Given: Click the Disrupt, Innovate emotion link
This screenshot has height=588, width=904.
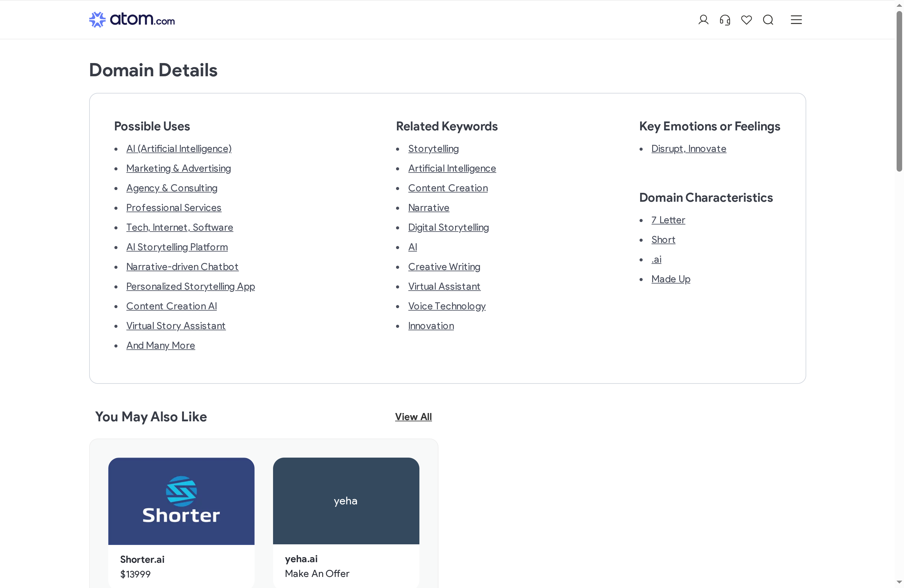Looking at the screenshot, I should (689, 149).
